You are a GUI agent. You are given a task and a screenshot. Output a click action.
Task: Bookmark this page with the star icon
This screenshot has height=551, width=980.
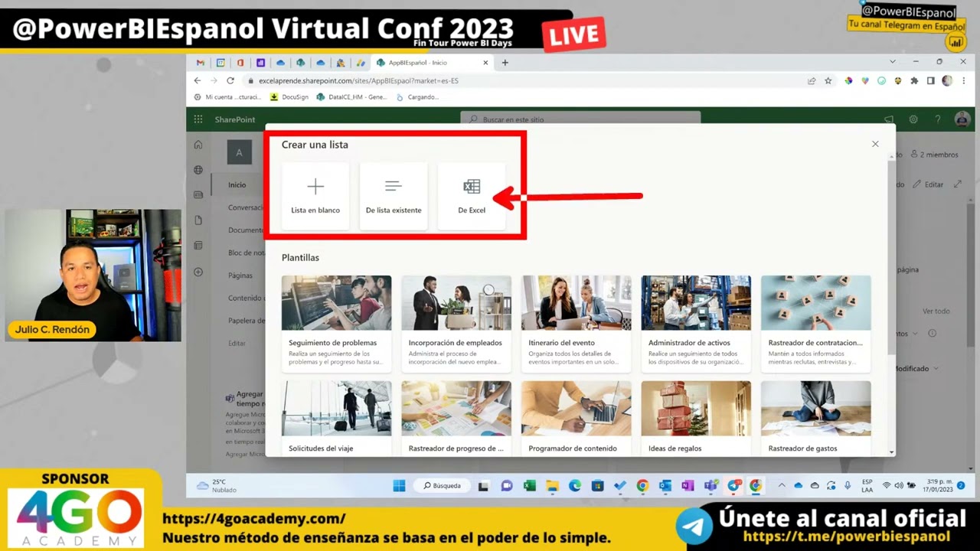click(828, 80)
